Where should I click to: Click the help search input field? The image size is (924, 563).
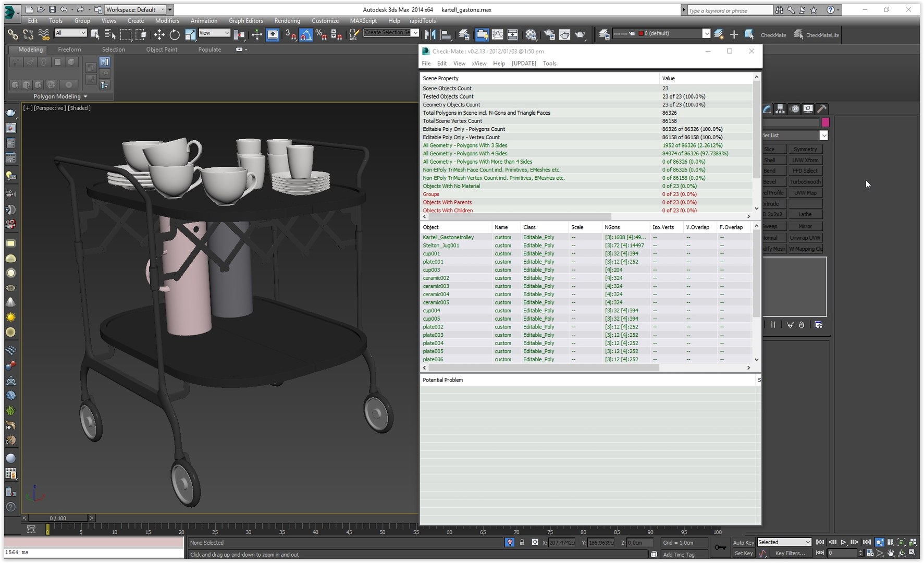click(x=730, y=10)
